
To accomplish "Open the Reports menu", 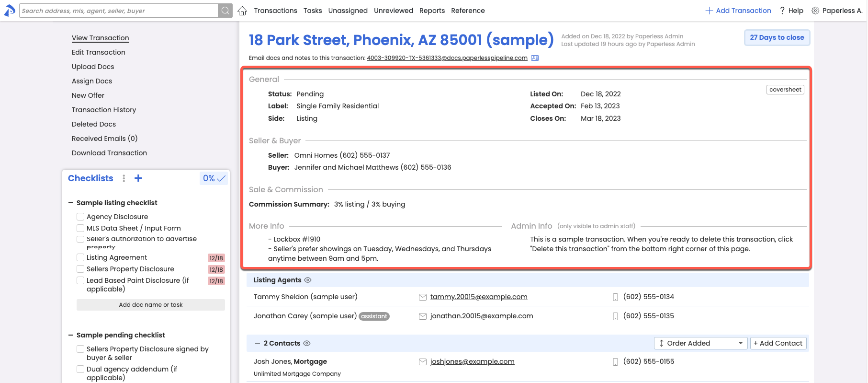I will 432,11.
